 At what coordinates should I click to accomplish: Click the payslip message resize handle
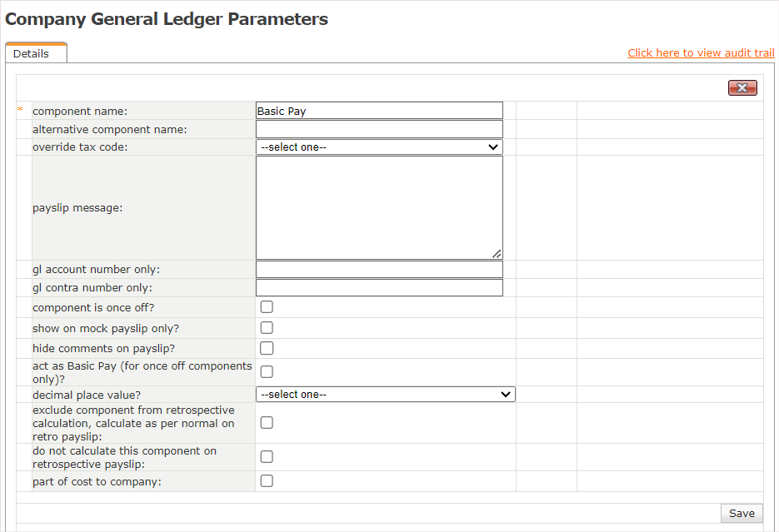[497, 253]
